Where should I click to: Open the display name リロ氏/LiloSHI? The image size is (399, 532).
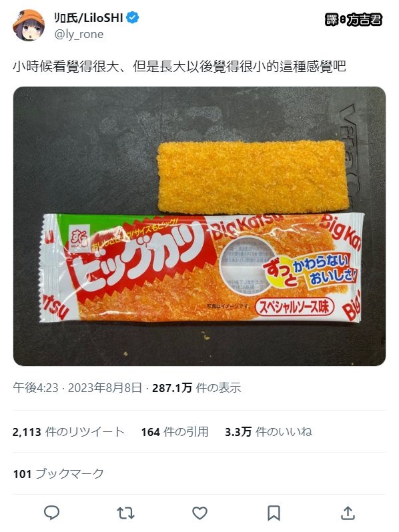coord(89,17)
